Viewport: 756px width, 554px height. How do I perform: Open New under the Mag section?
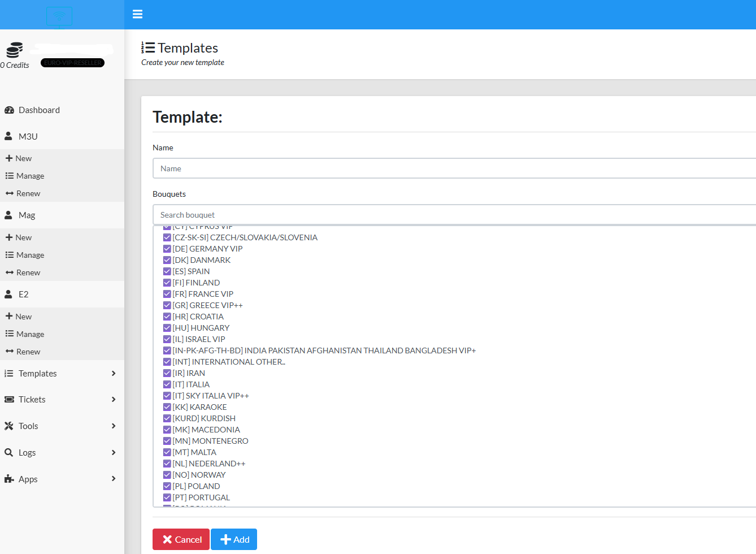point(23,237)
